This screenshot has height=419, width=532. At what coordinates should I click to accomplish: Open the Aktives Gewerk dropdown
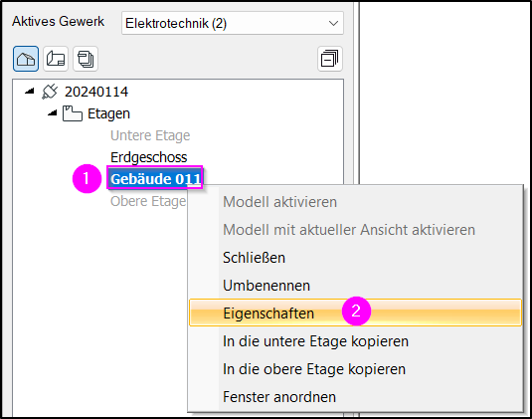[x=233, y=23]
